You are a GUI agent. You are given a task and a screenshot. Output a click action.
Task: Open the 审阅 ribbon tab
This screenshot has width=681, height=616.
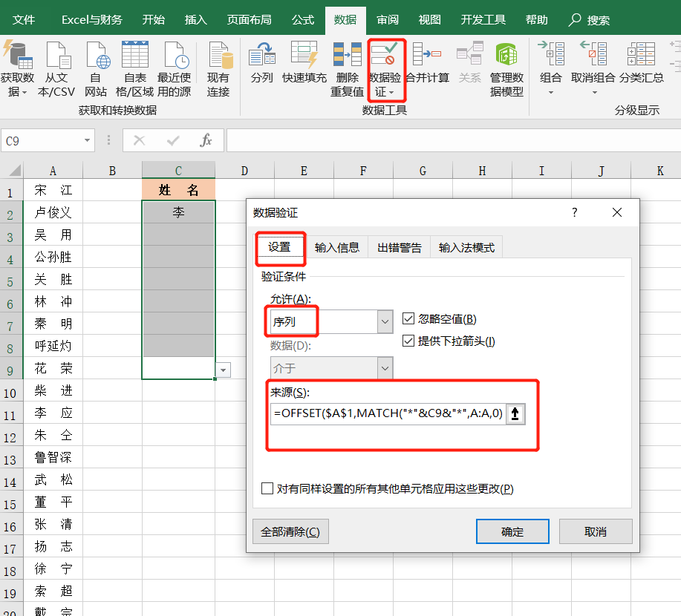coord(388,19)
